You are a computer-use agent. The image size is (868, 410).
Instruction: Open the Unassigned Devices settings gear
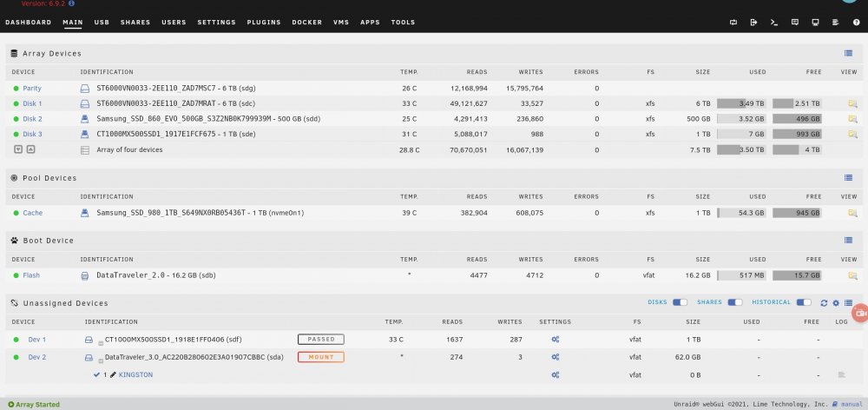(836, 303)
